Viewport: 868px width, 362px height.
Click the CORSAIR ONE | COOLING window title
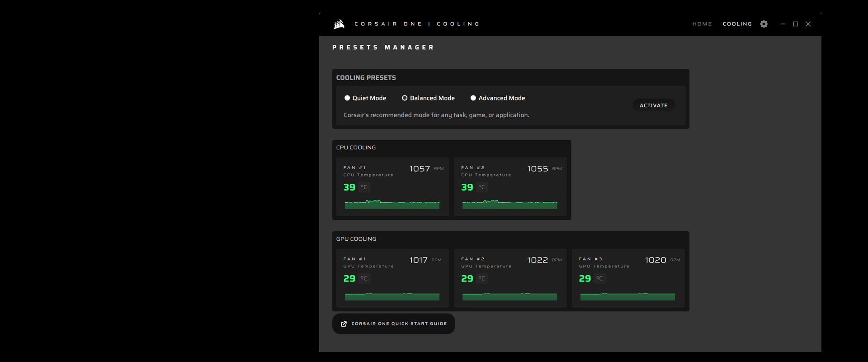point(417,24)
